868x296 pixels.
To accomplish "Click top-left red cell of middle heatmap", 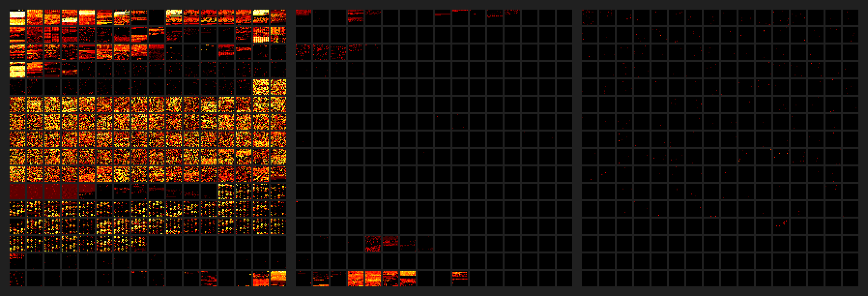I will tap(304, 17).
